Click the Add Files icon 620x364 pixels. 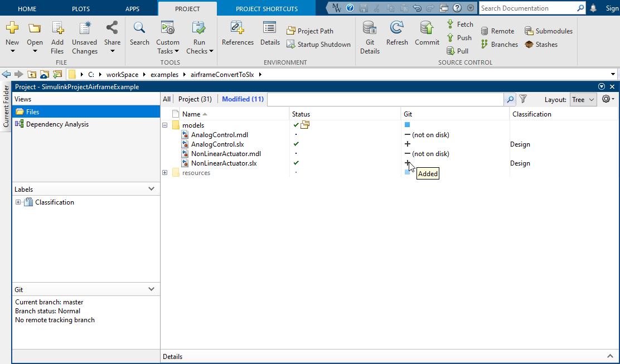coord(57,28)
